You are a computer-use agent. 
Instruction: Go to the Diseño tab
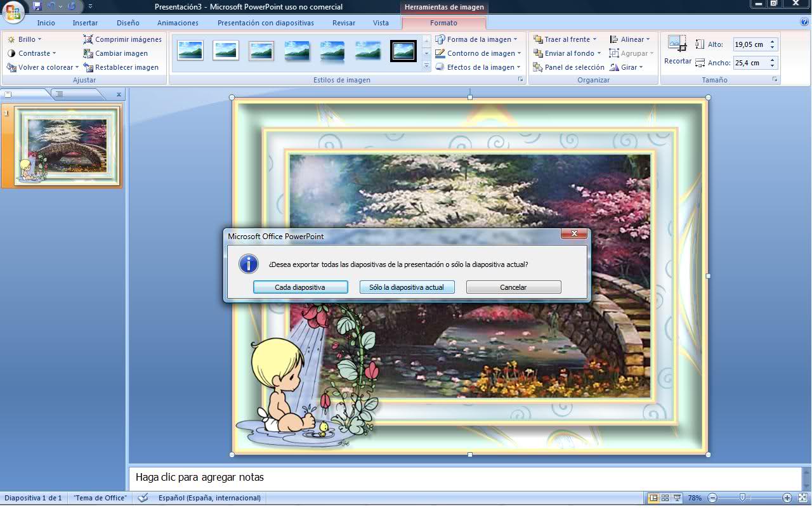pyautogui.click(x=128, y=23)
